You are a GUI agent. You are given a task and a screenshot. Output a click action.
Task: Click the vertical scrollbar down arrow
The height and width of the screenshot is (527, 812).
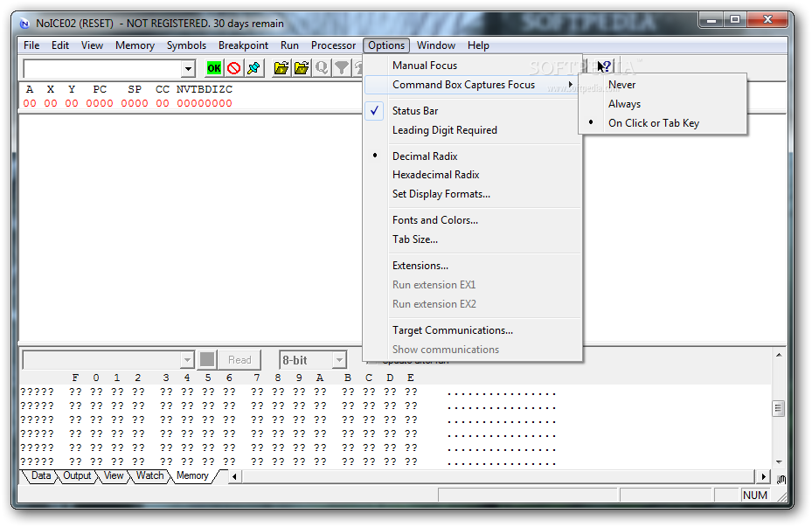point(778,462)
